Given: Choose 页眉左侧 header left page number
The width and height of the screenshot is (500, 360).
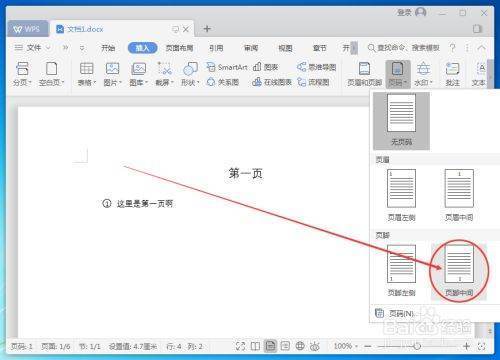Looking at the screenshot, I should pos(401,195).
